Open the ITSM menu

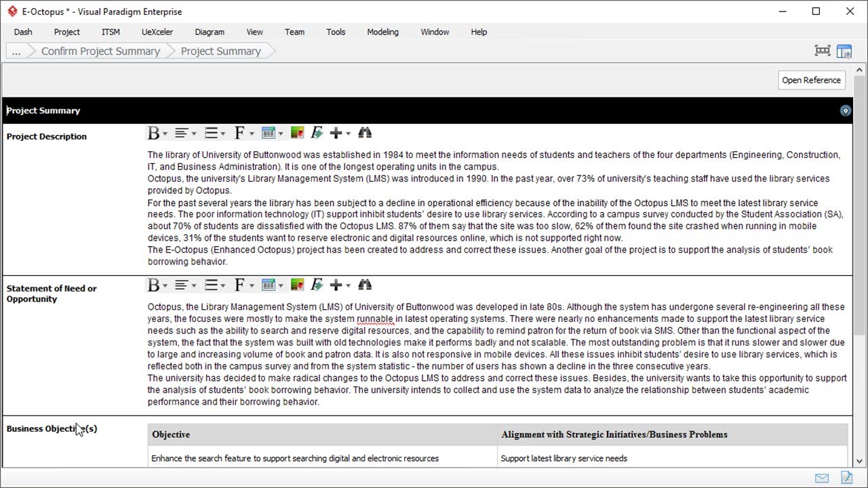click(x=111, y=32)
